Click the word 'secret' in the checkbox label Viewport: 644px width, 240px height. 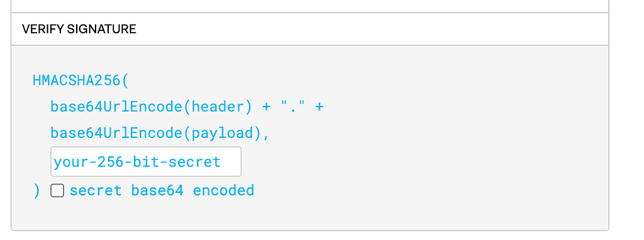(96, 191)
